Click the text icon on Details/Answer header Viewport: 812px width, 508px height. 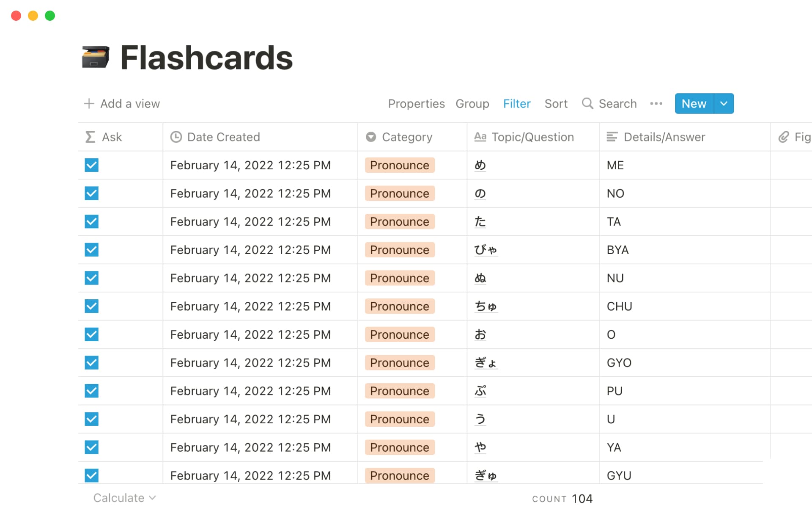(612, 137)
